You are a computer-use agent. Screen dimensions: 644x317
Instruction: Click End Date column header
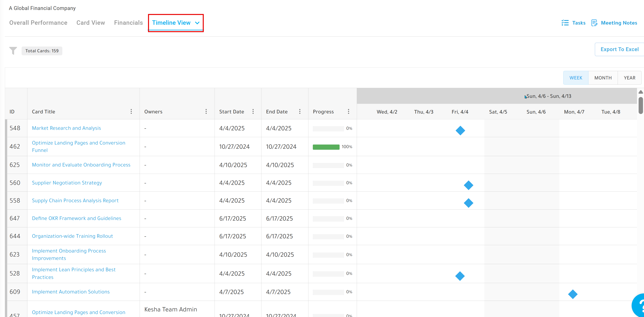tap(277, 111)
